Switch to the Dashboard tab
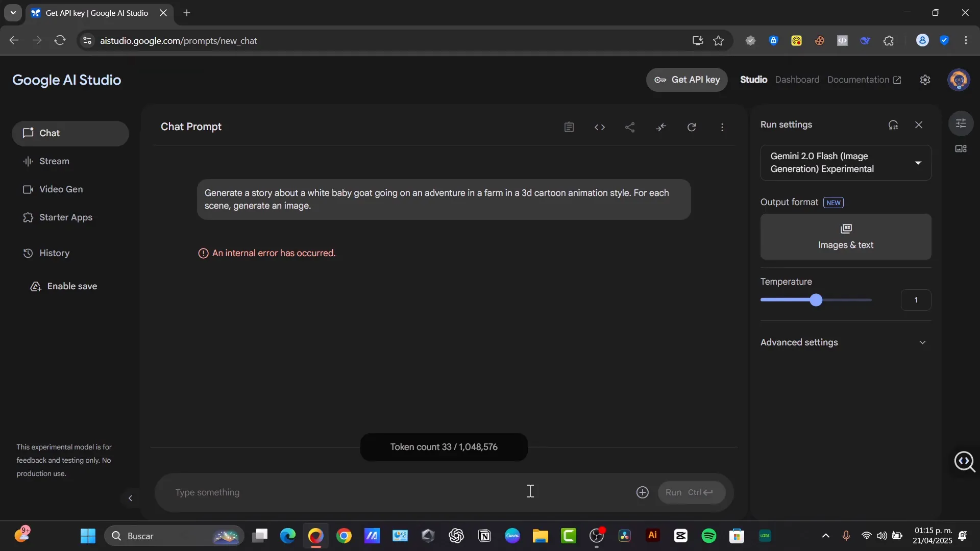The width and height of the screenshot is (980, 551). point(797,80)
